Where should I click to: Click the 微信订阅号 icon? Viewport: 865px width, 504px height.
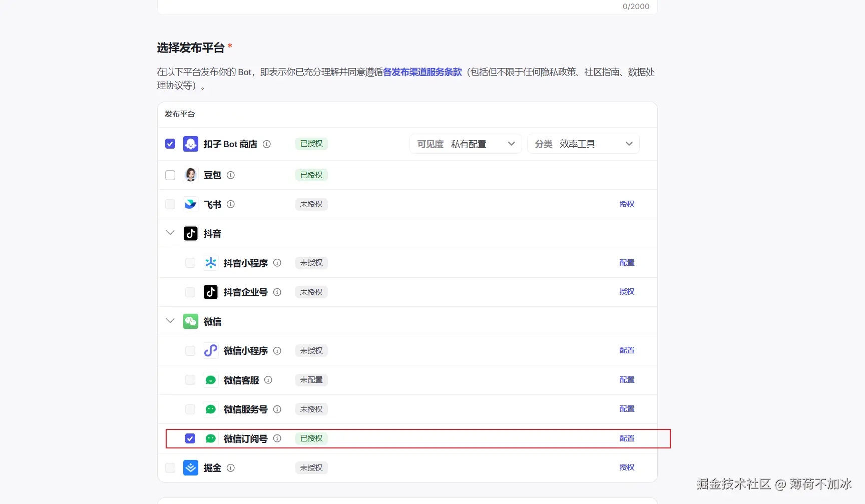pos(211,439)
